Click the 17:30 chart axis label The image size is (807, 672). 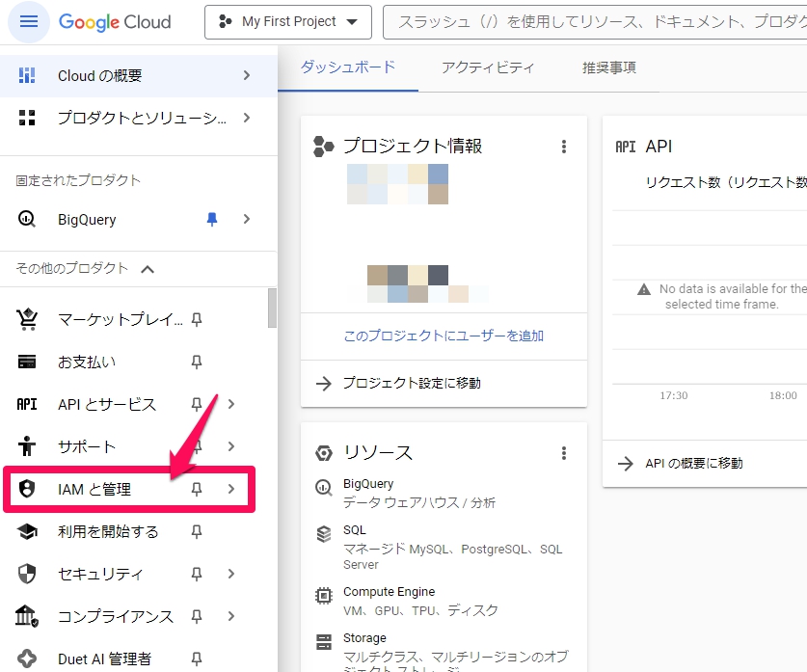pos(674,395)
